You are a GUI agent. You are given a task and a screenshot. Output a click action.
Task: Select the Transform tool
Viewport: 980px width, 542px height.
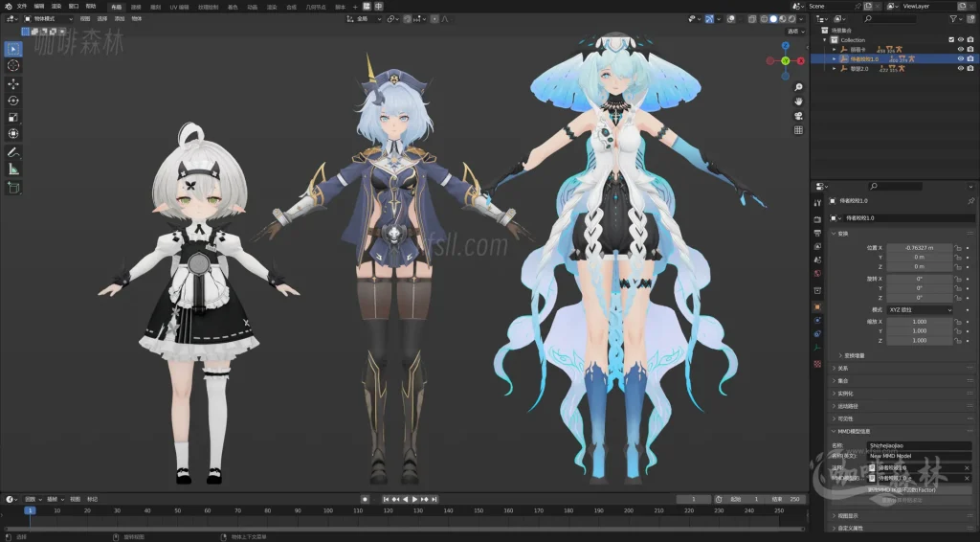13,134
